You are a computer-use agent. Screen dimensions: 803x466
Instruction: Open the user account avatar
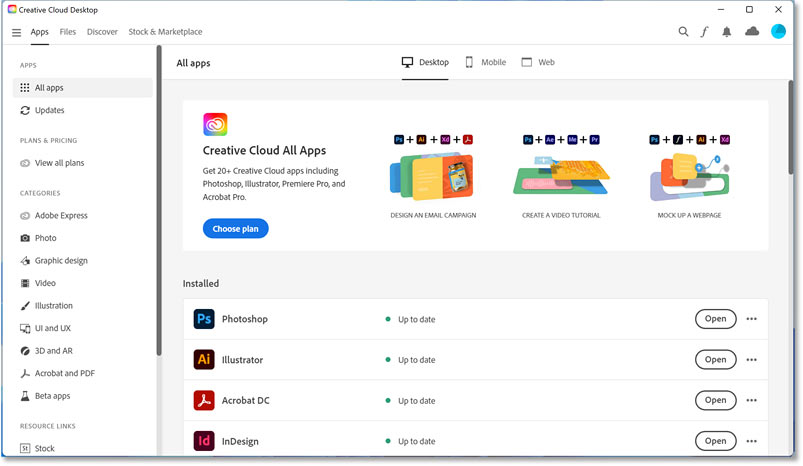(778, 32)
